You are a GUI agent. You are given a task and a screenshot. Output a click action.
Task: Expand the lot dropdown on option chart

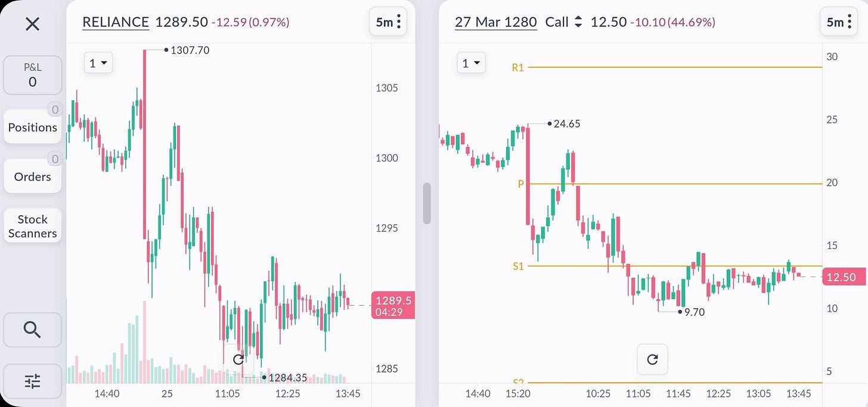pyautogui.click(x=472, y=63)
